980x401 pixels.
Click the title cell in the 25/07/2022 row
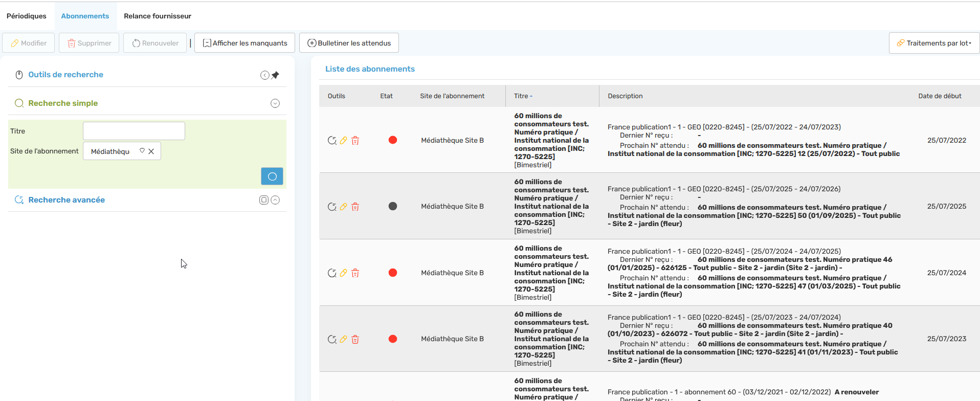point(551,140)
